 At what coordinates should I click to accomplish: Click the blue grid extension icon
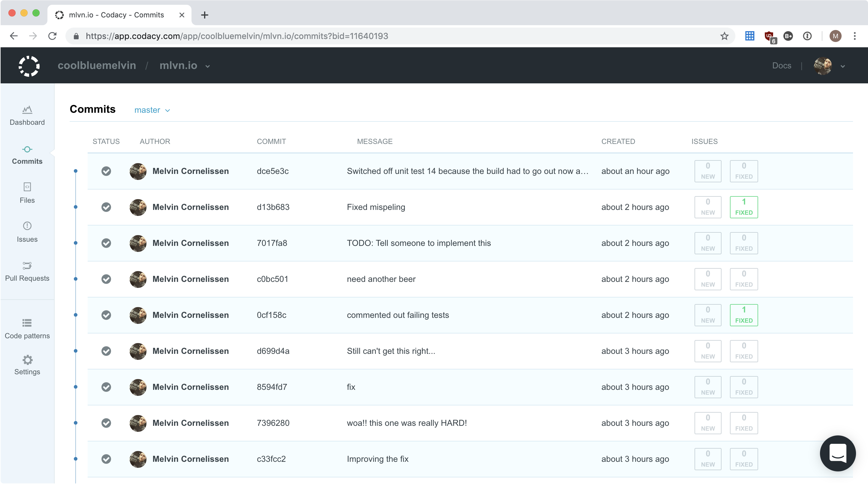pos(749,36)
